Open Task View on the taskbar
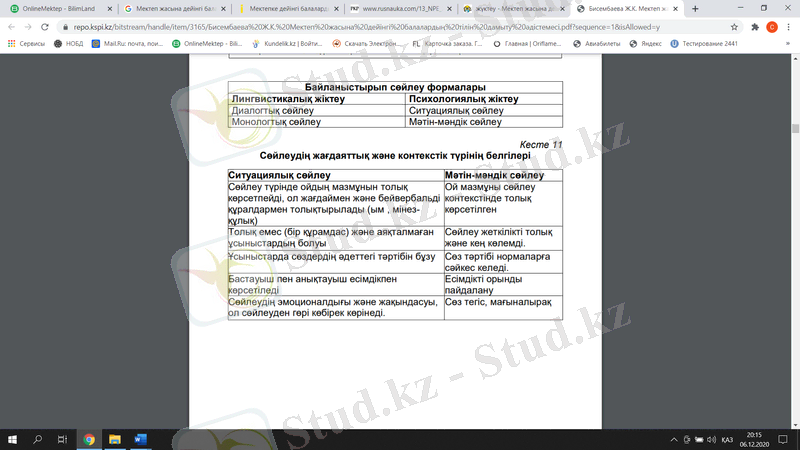Viewport: 800px width, 450px height. pos(62,439)
